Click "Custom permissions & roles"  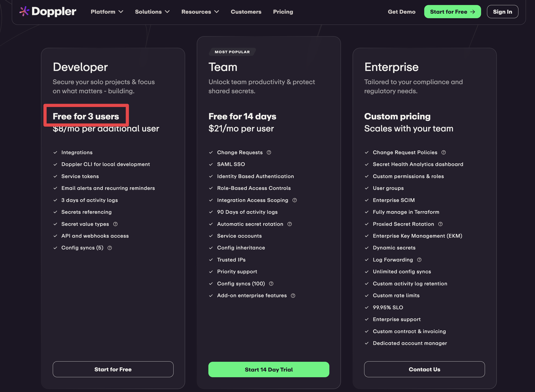coord(408,176)
